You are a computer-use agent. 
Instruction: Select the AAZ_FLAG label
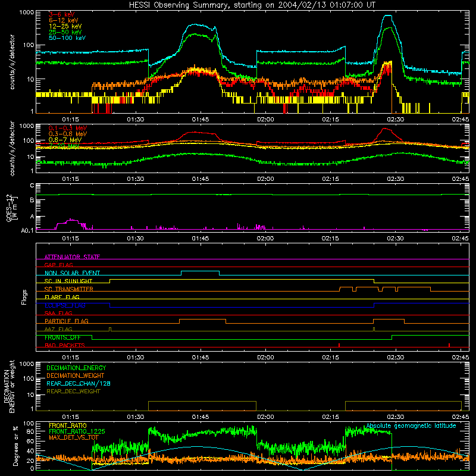(x=58, y=329)
